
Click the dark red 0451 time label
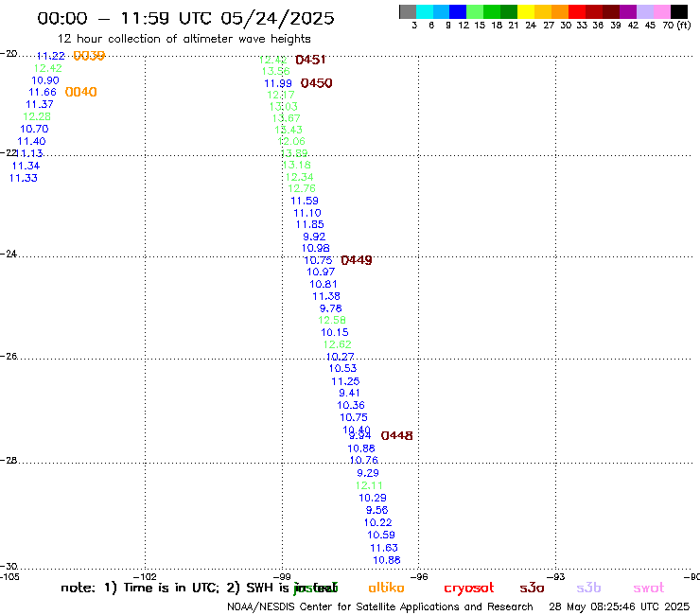pyautogui.click(x=310, y=60)
